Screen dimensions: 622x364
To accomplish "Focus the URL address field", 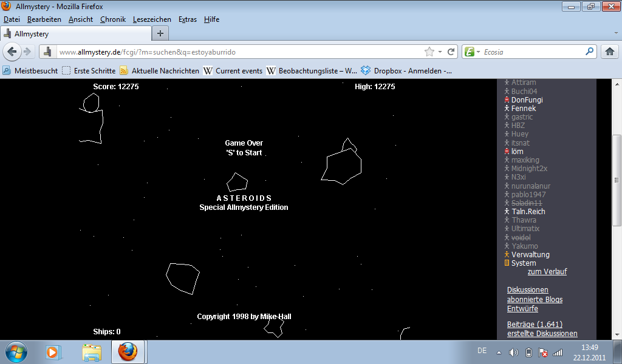I will tap(239, 52).
